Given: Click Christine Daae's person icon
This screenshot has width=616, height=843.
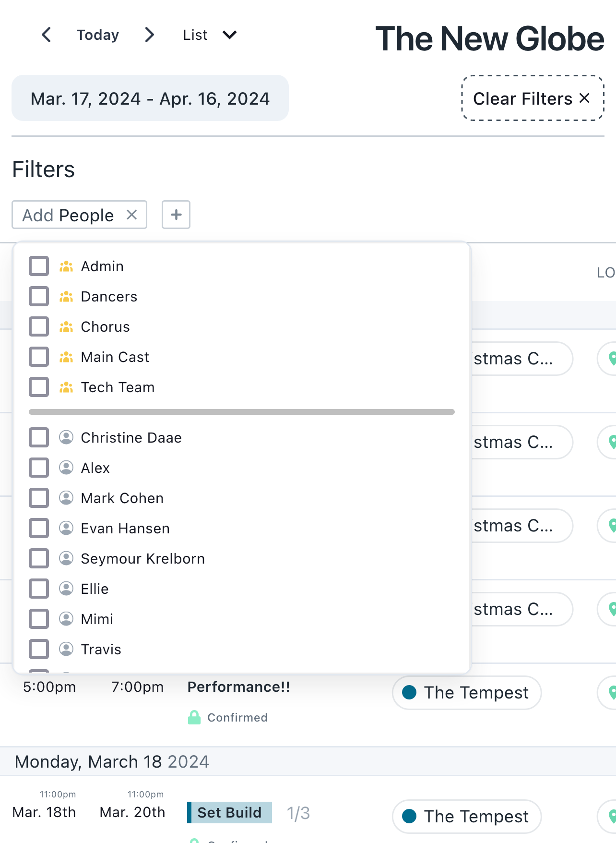Looking at the screenshot, I should 66,437.
